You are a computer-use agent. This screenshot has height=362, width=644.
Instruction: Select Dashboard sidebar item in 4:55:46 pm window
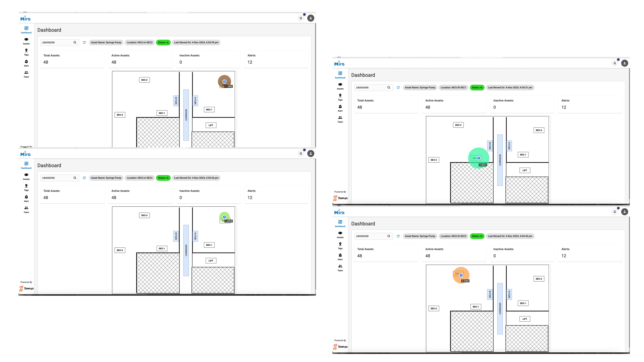26,165
